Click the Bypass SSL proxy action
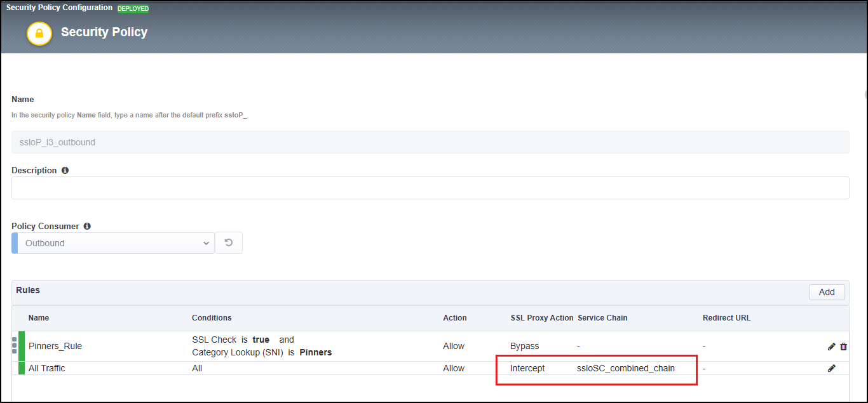The width and height of the screenshot is (868, 403). coord(525,346)
